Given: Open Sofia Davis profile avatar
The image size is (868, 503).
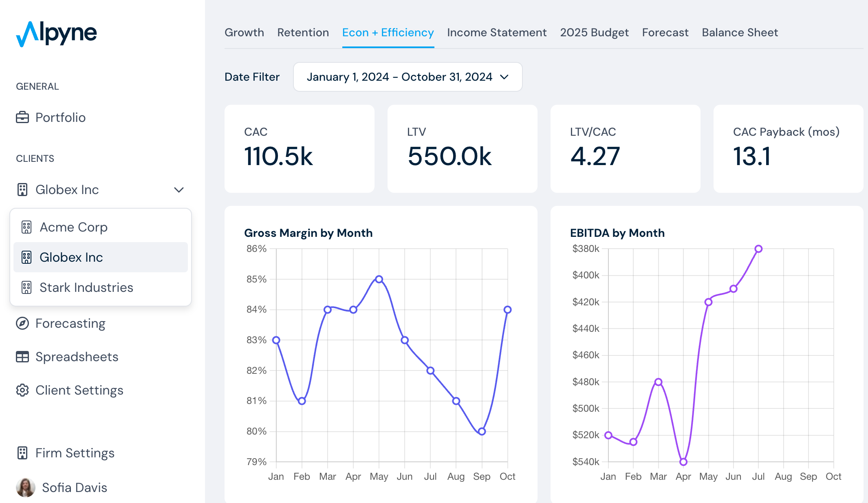Looking at the screenshot, I should point(26,488).
